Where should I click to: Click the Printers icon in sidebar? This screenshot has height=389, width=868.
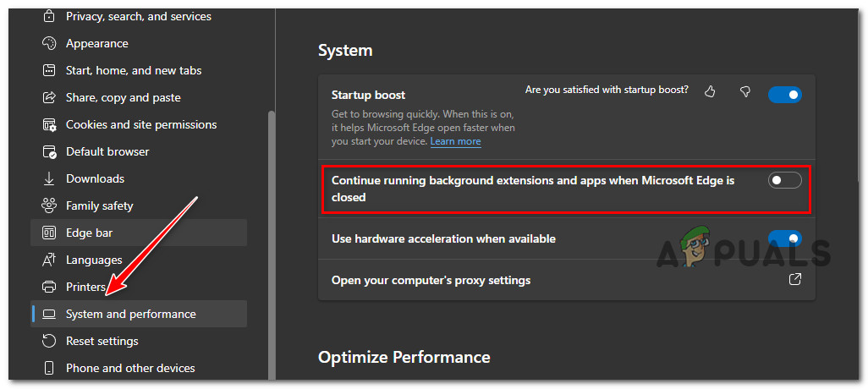pyautogui.click(x=49, y=287)
